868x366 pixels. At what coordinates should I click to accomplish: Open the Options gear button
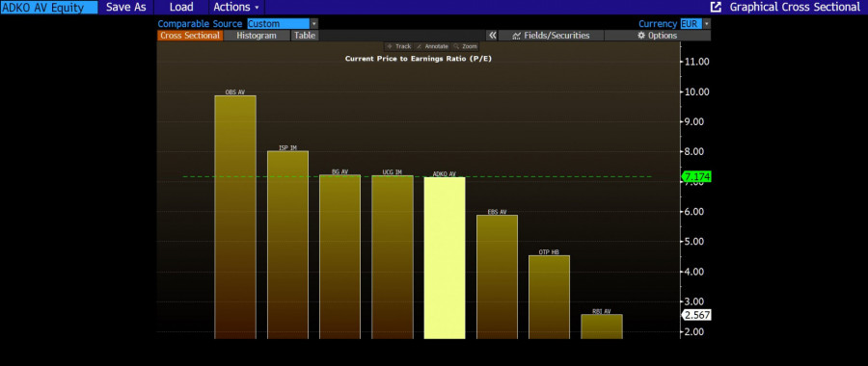click(x=657, y=36)
